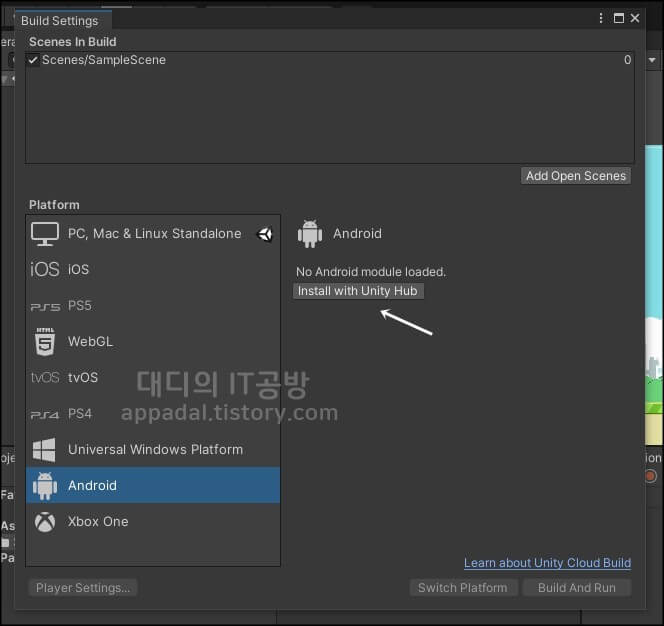
Task: Open Learn about Unity Cloud Build link
Action: [547, 563]
